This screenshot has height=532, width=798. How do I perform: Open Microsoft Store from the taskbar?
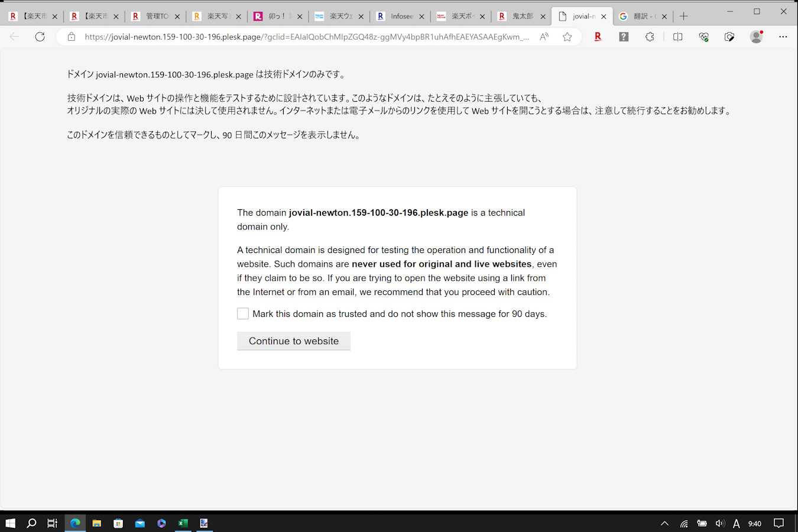pyautogui.click(x=118, y=523)
